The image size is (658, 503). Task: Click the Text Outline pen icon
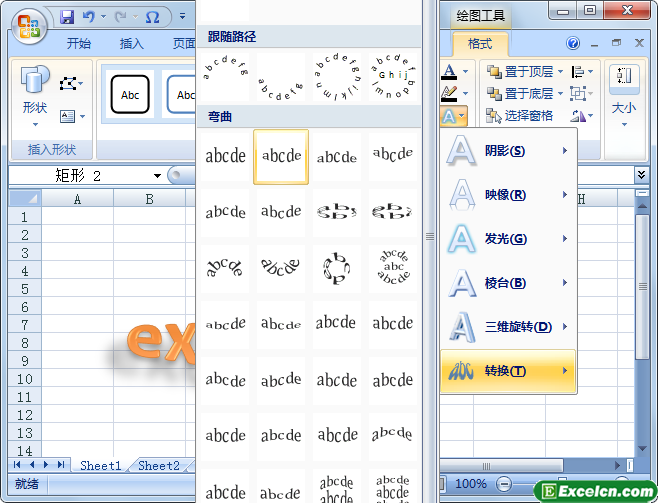pos(449,93)
